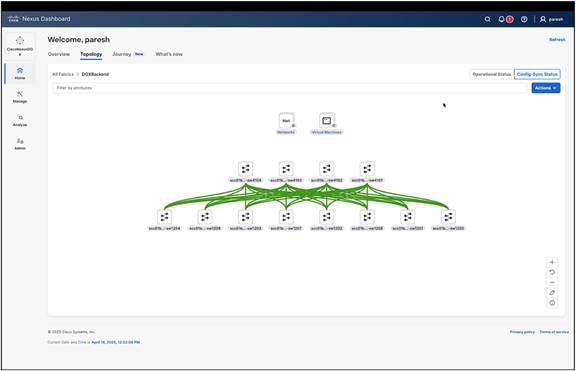Open the Terms of service link
Image resolution: width=576 pixels, height=371 pixels.
point(554,332)
